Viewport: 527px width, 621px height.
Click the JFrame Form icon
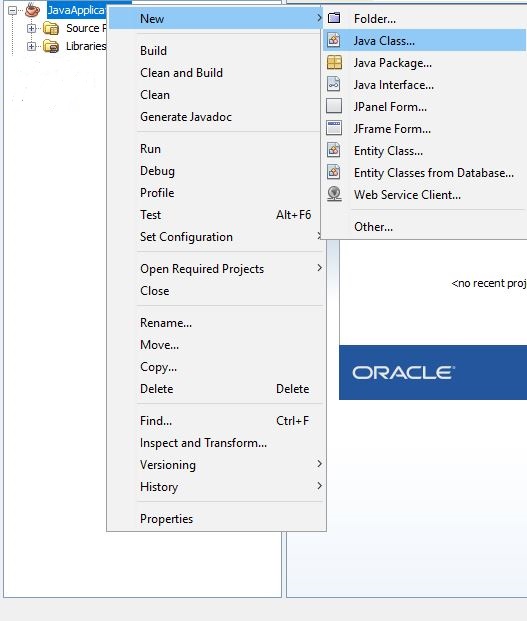click(x=334, y=128)
